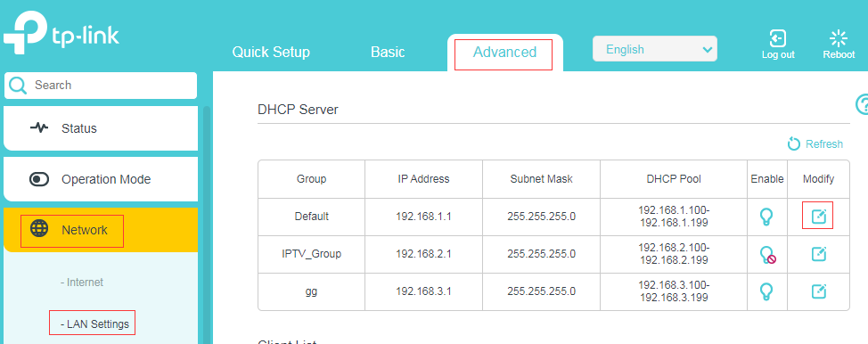Select the Network menu item
This screenshot has width=868, height=344.
pos(101,230)
